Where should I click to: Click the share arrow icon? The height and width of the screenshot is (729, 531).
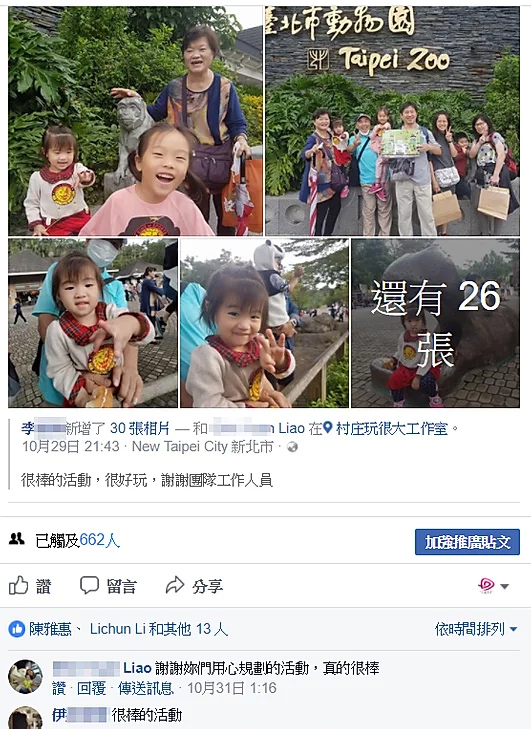tap(175, 585)
